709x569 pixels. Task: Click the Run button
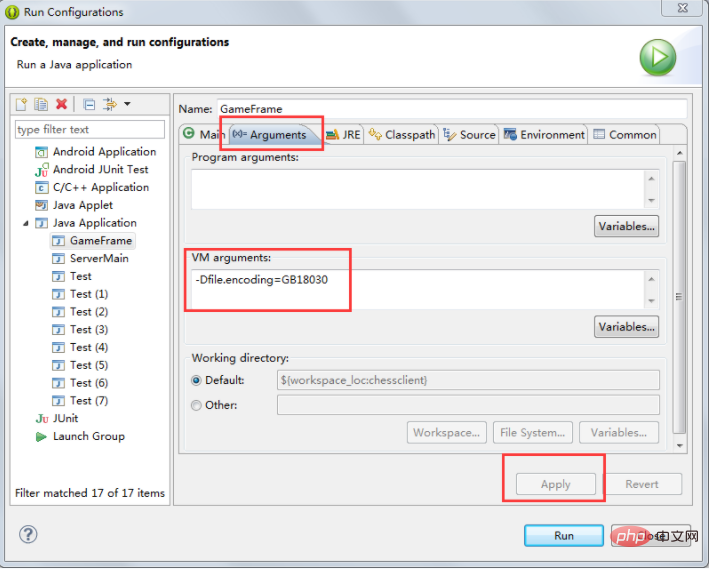(x=564, y=536)
